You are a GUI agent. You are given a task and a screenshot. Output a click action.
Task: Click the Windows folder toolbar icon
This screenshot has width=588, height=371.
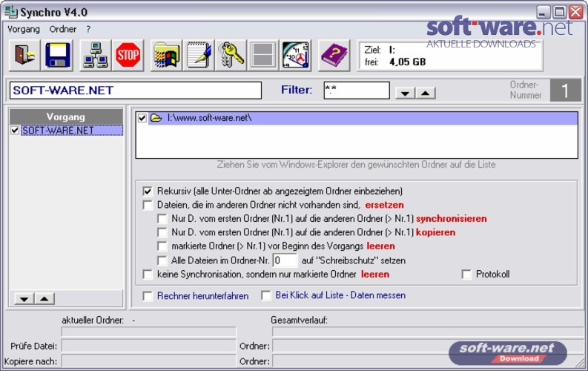click(166, 56)
